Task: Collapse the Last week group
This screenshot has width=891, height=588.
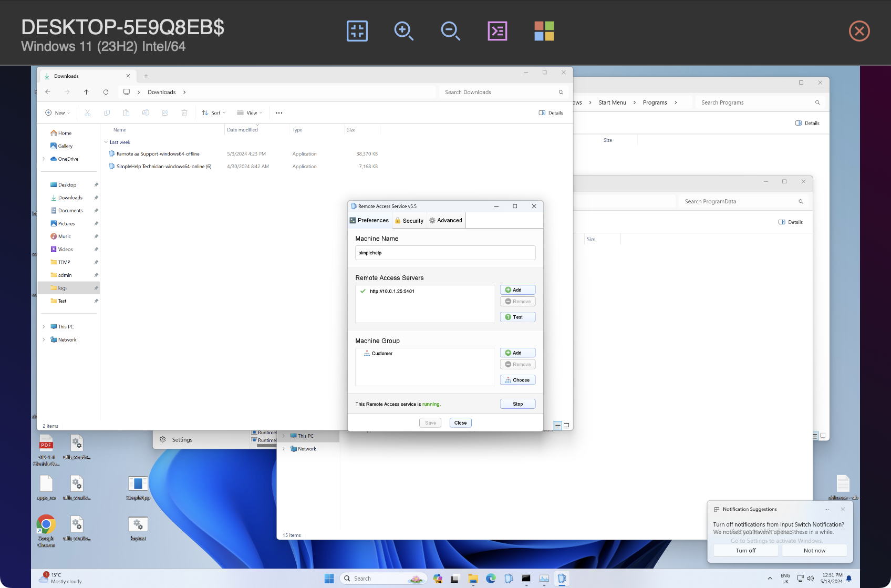Action: point(106,142)
